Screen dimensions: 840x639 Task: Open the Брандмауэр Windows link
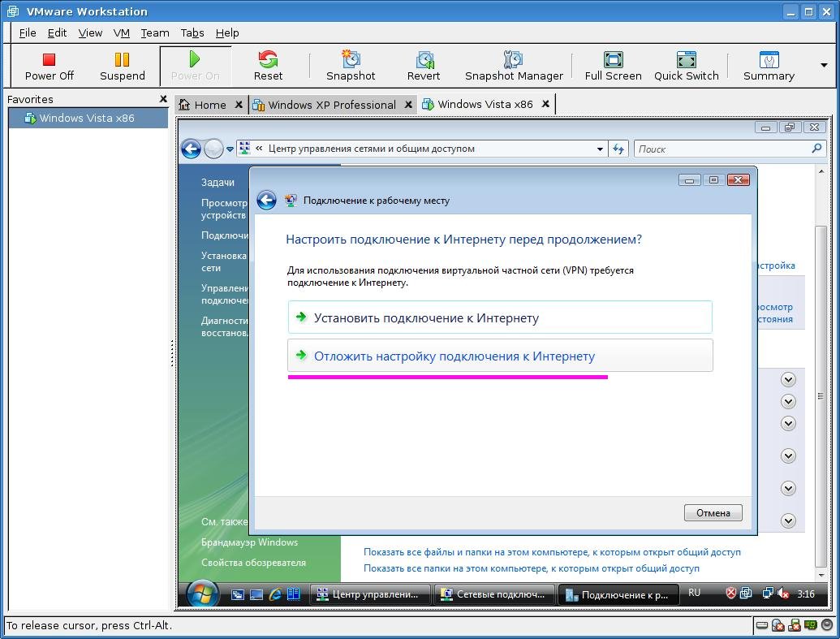tap(250, 542)
